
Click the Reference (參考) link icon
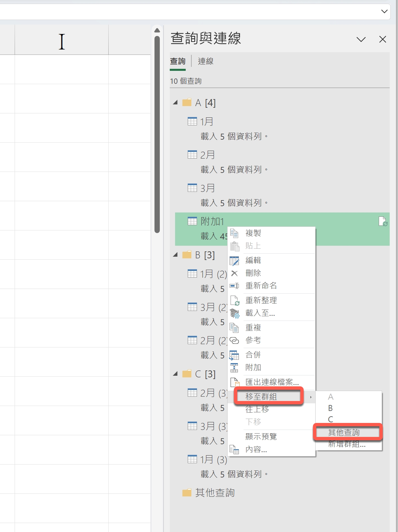click(x=234, y=340)
